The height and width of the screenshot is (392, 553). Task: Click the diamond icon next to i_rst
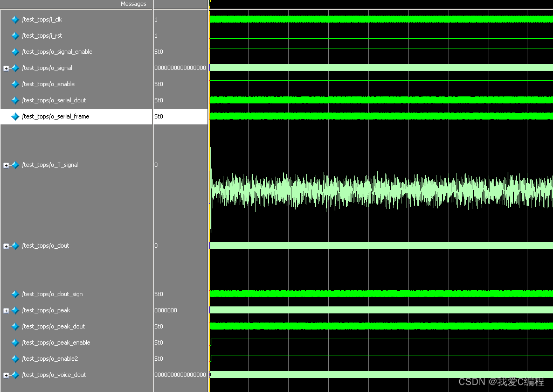coord(15,36)
